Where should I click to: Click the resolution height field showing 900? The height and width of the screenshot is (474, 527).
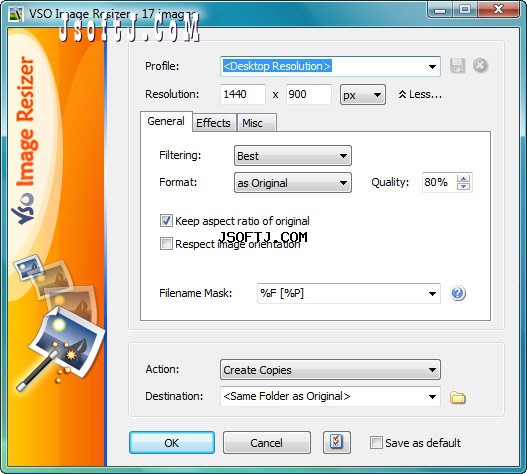point(309,94)
